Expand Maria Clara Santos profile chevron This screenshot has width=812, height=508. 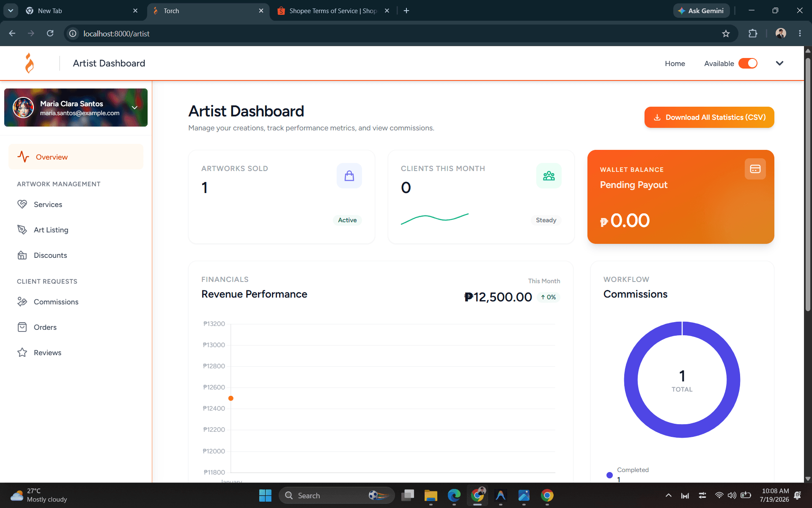(x=135, y=108)
